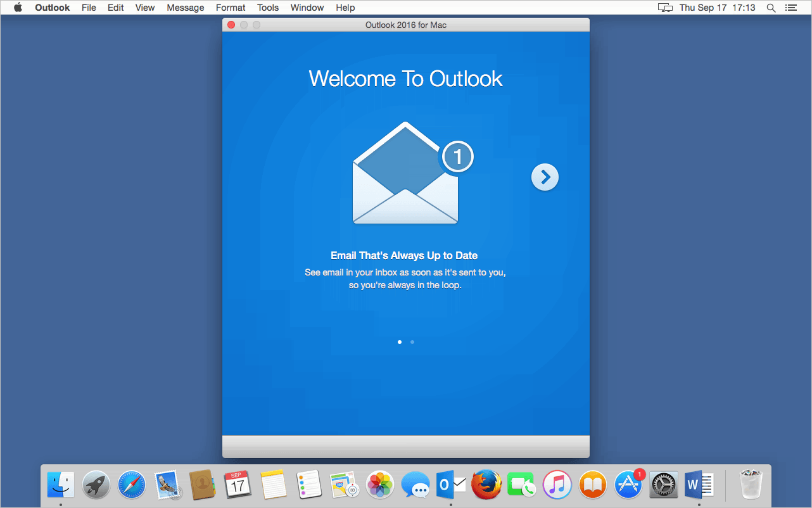This screenshot has height=508, width=812.
Task: Click the "Email That's Always Up to Date" text
Action: (x=404, y=256)
